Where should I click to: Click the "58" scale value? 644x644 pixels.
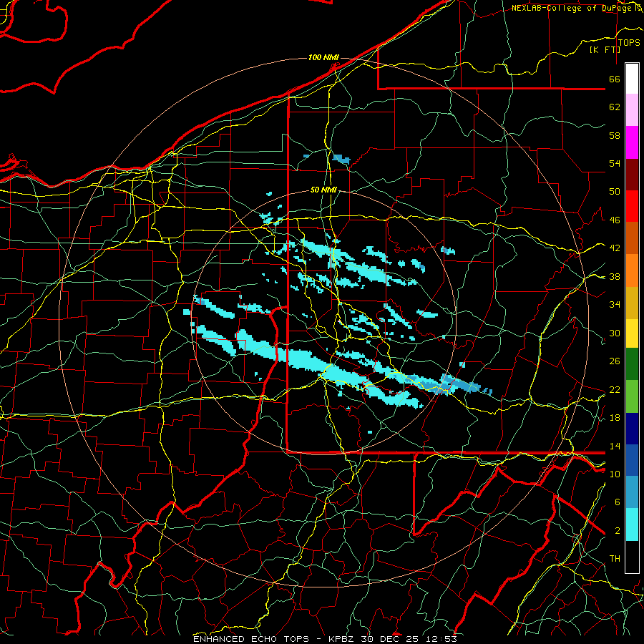[x=615, y=135]
